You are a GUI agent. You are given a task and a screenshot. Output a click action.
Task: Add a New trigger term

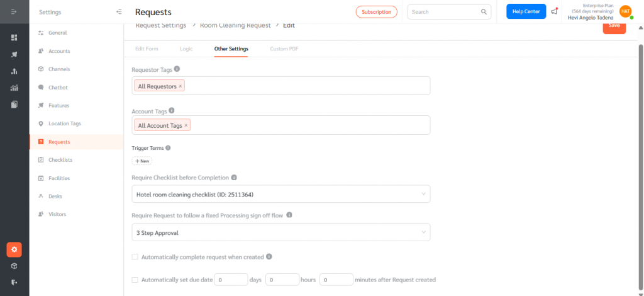[x=142, y=161]
